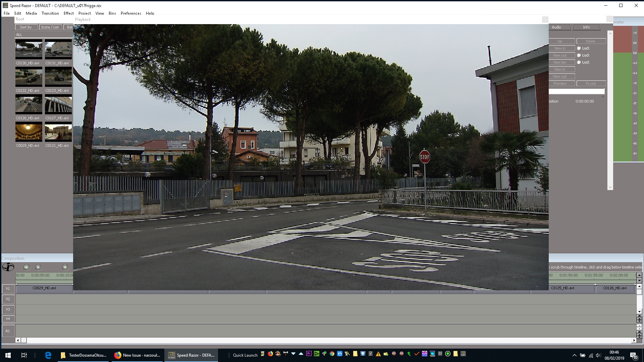Switch to the Audio tab
The height and width of the screenshot is (362, 644).
coord(556,27)
